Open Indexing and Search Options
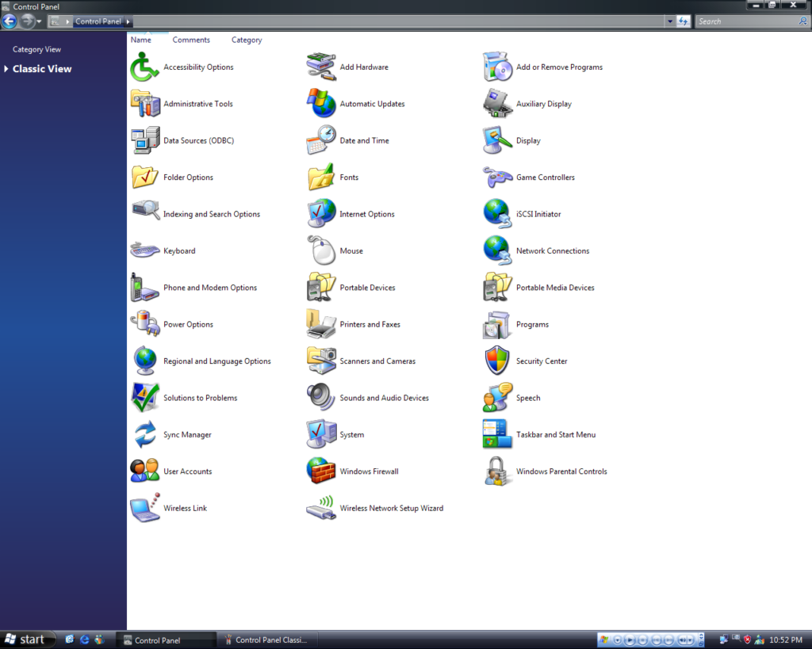 point(195,214)
